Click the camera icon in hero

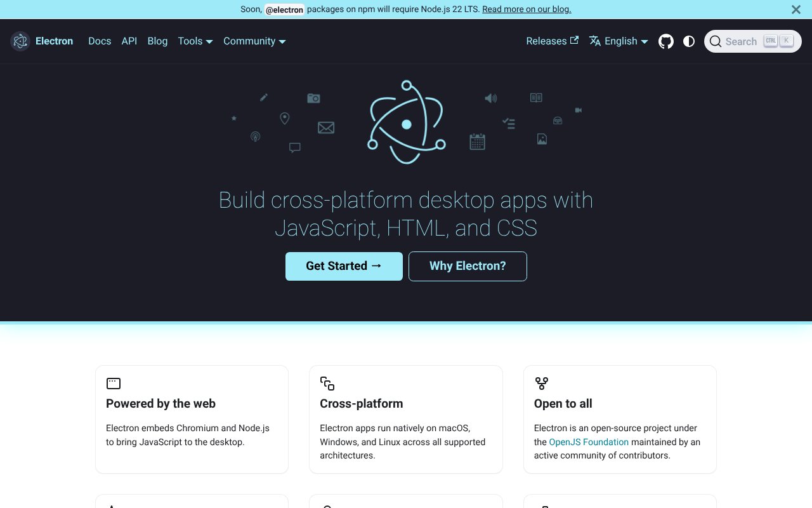(313, 98)
